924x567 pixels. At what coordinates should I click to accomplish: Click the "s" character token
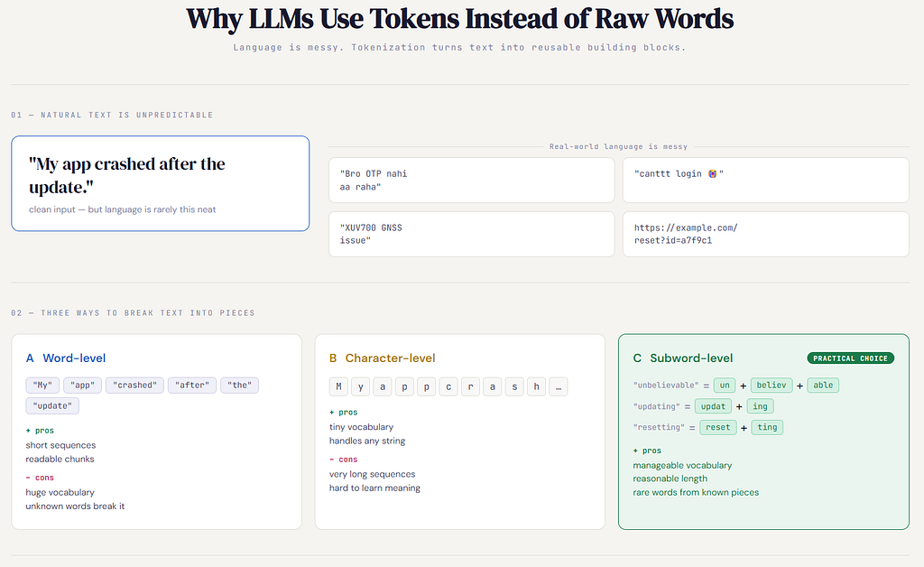click(x=514, y=386)
